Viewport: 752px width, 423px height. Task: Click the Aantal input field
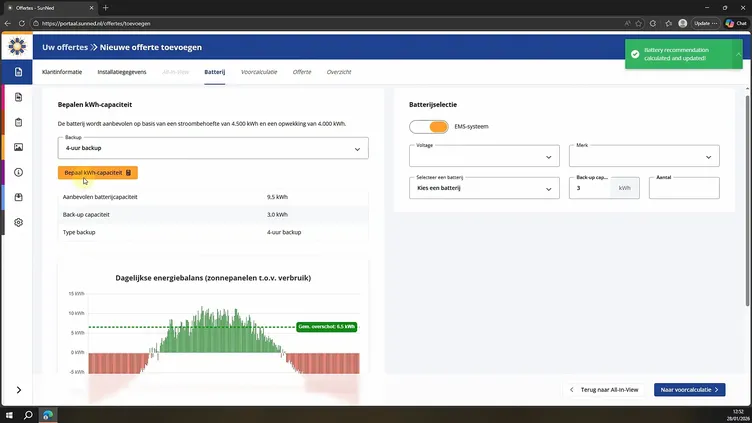point(683,189)
